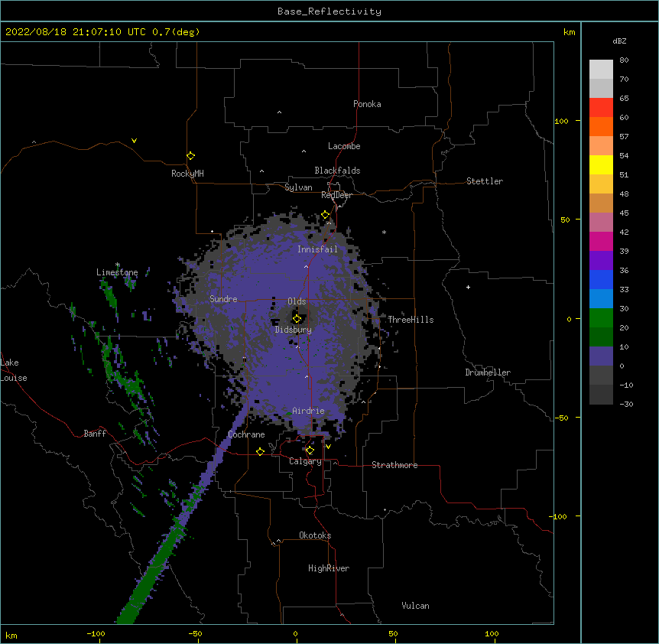Click the Stettler city label
Image resolution: width=659 pixels, height=644 pixels.
[x=485, y=181]
